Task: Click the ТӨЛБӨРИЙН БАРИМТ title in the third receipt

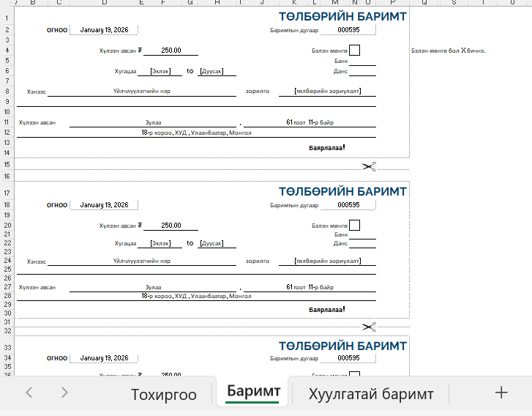Action: point(343,345)
